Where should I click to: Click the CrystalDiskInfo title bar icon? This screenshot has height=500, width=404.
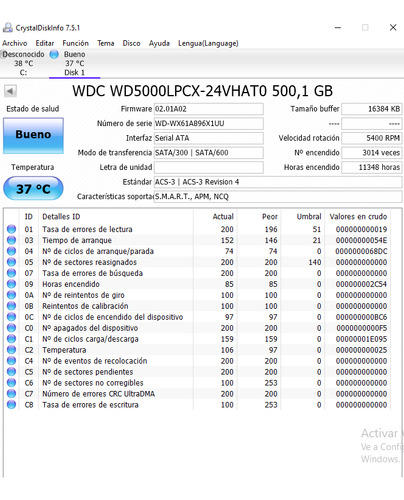coord(8,28)
